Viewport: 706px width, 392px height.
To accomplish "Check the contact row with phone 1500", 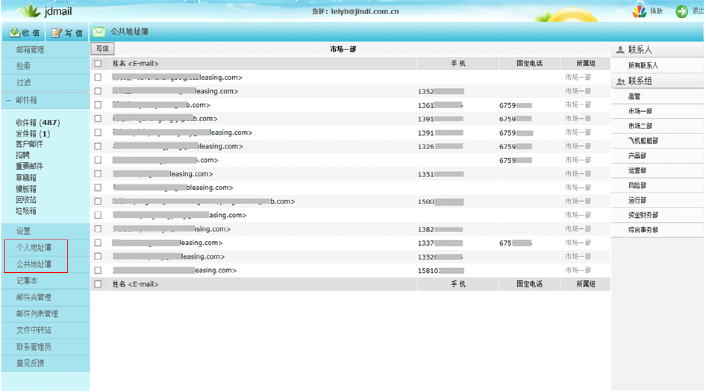I will (x=98, y=201).
